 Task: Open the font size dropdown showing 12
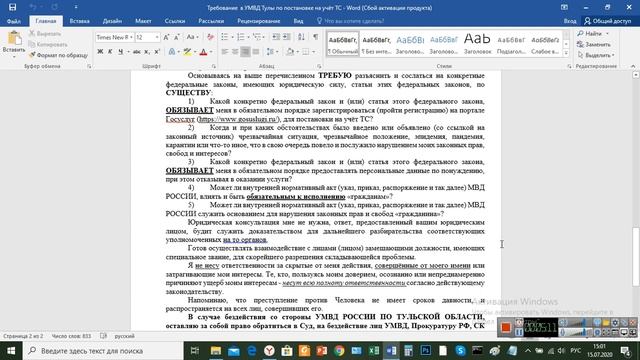tap(157, 37)
